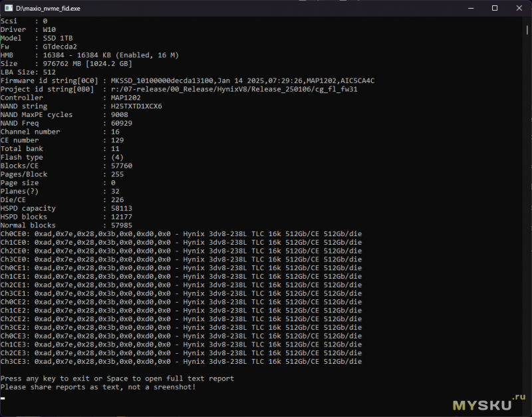Click the Ch3CE0 flash ID line

click(181, 259)
